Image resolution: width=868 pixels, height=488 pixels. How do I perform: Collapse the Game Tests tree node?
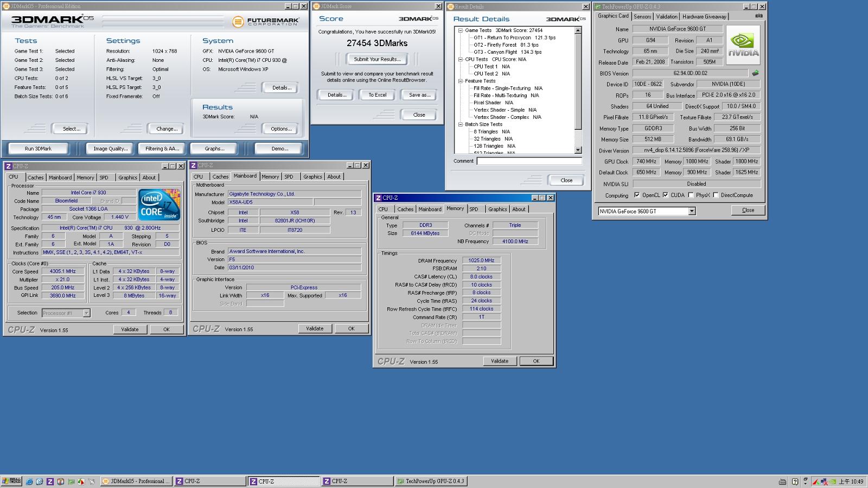click(x=461, y=30)
